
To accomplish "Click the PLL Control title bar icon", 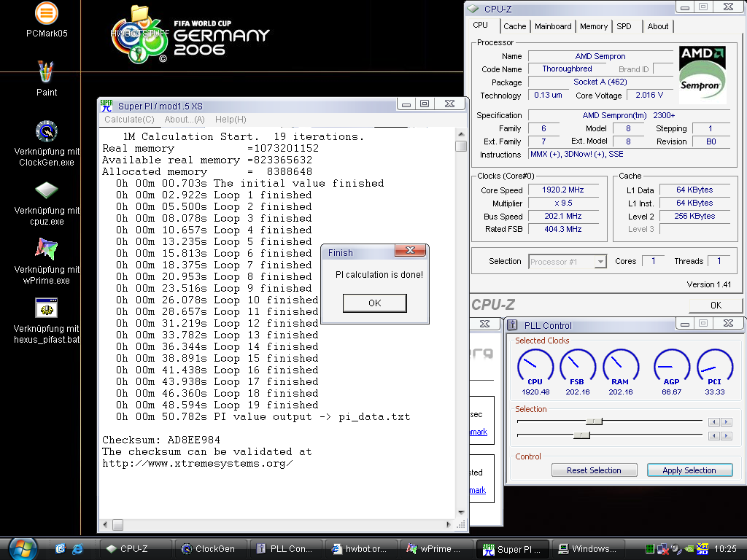I will point(512,325).
